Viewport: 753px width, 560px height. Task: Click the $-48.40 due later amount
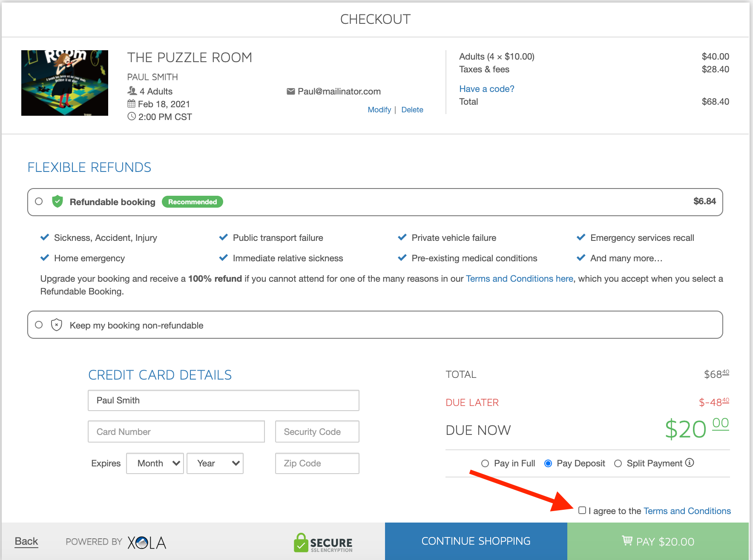click(714, 402)
